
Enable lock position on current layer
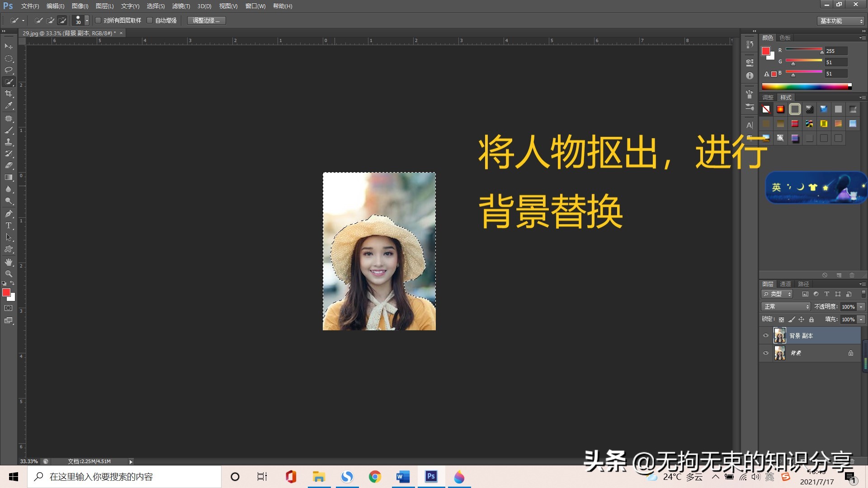[802, 319]
